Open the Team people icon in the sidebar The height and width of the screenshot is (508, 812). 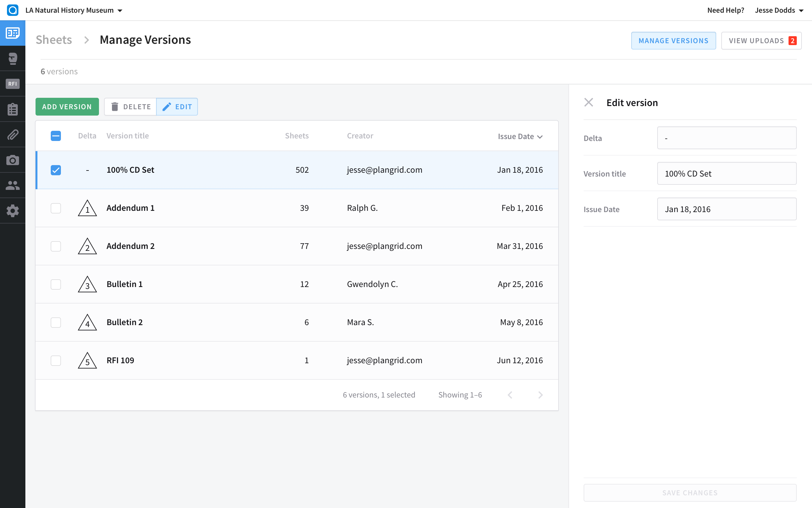pos(12,185)
